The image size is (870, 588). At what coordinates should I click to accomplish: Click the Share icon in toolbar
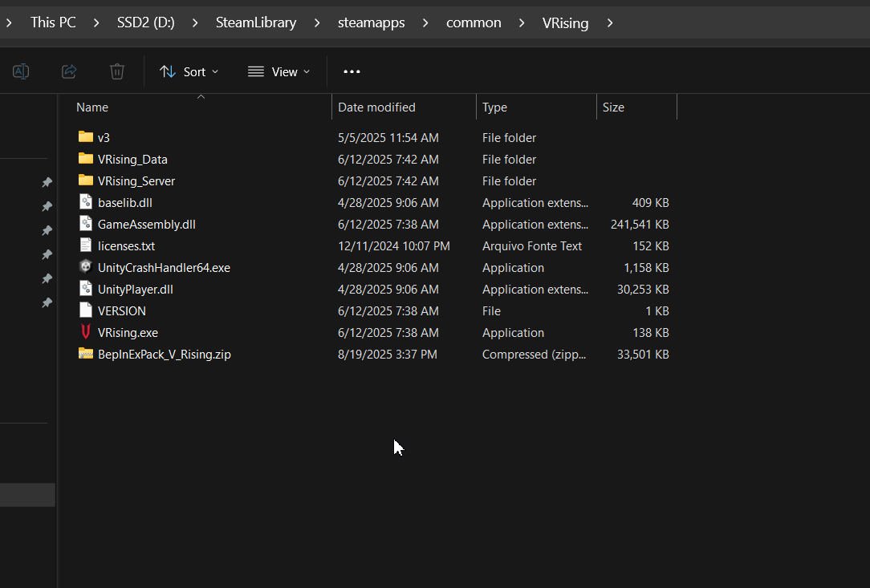(69, 71)
